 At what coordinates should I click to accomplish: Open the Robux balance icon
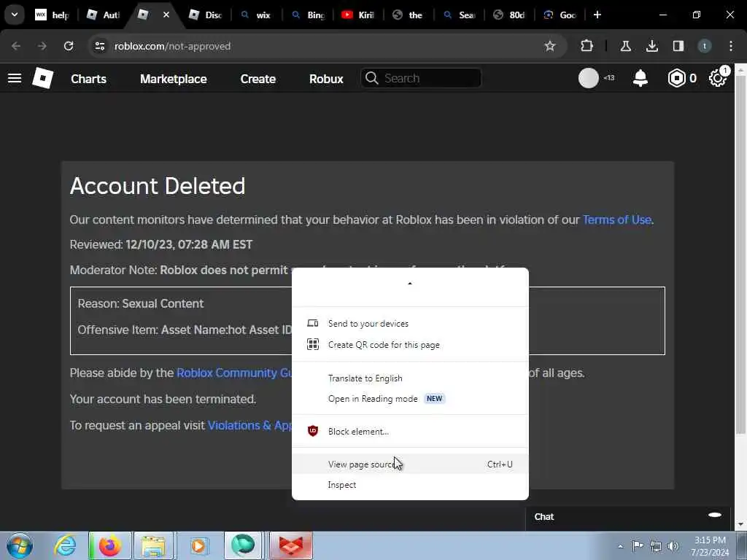pos(676,78)
